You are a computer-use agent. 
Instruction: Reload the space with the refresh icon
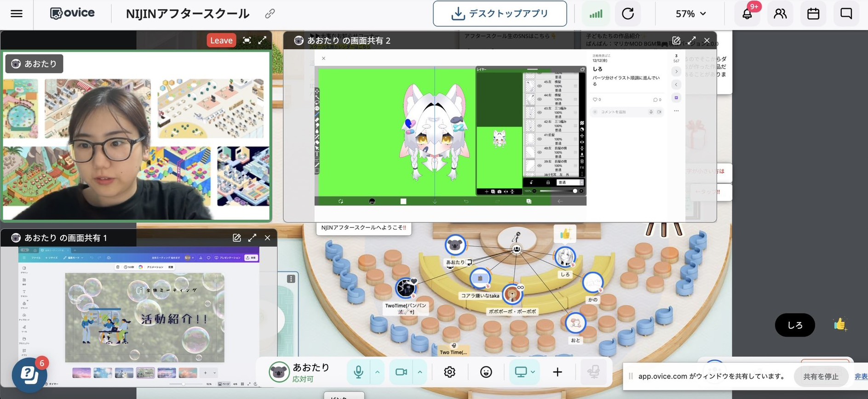click(x=628, y=14)
